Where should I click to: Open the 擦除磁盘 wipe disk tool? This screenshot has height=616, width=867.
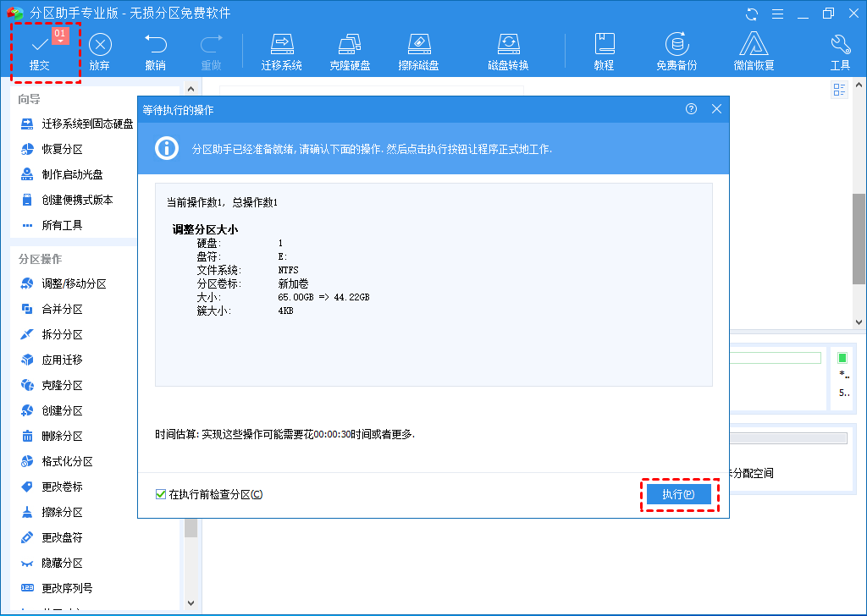pyautogui.click(x=418, y=52)
